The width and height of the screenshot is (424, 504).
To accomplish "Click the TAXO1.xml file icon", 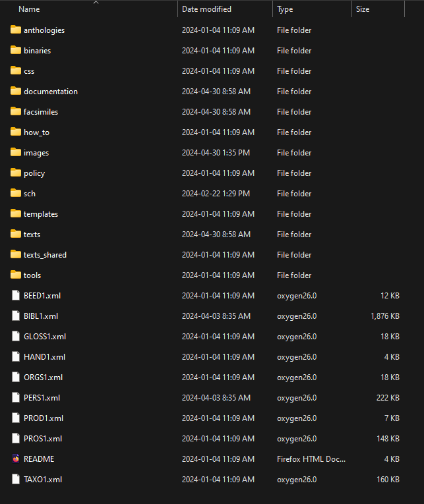I will tap(15, 479).
